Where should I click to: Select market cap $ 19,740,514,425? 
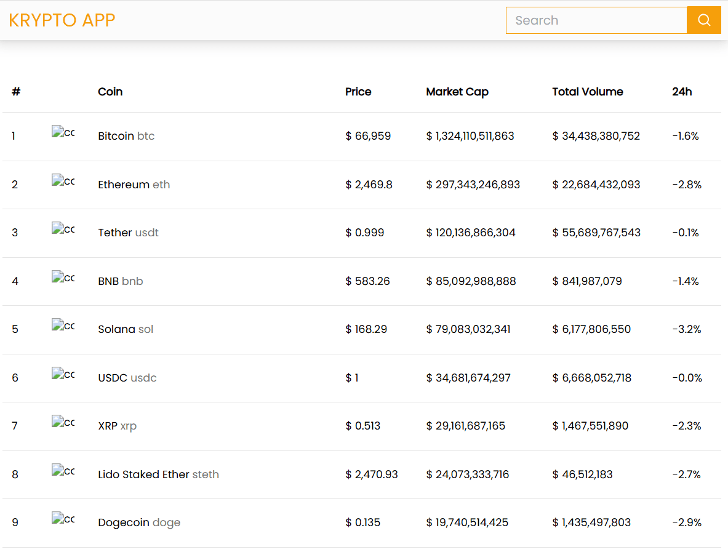(467, 522)
